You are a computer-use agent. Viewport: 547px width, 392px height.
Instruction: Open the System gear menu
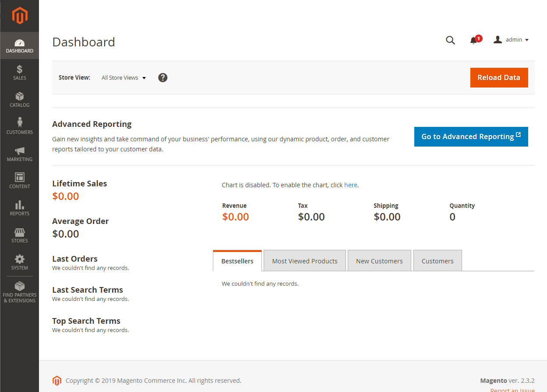[19, 262]
